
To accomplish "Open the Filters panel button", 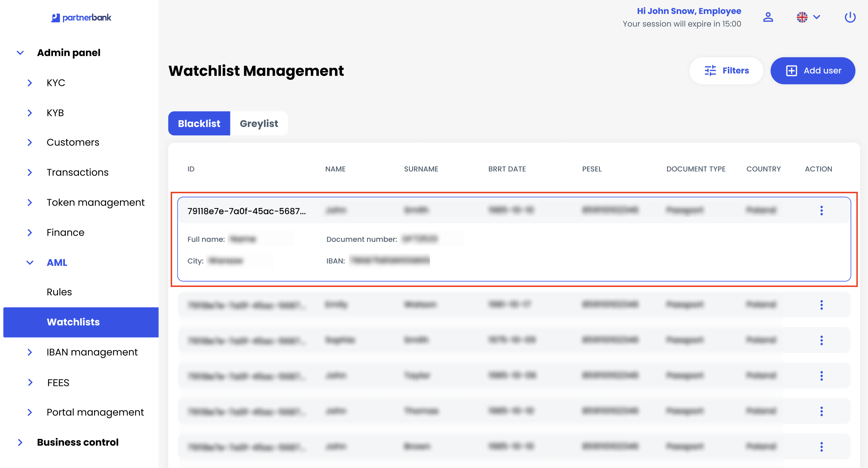I will pyautogui.click(x=726, y=71).
